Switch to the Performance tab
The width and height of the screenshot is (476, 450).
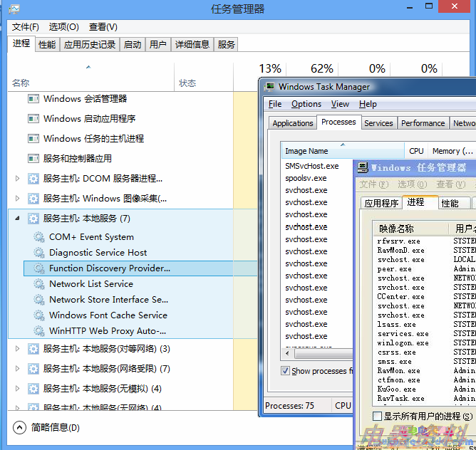[x=423, y=123]
